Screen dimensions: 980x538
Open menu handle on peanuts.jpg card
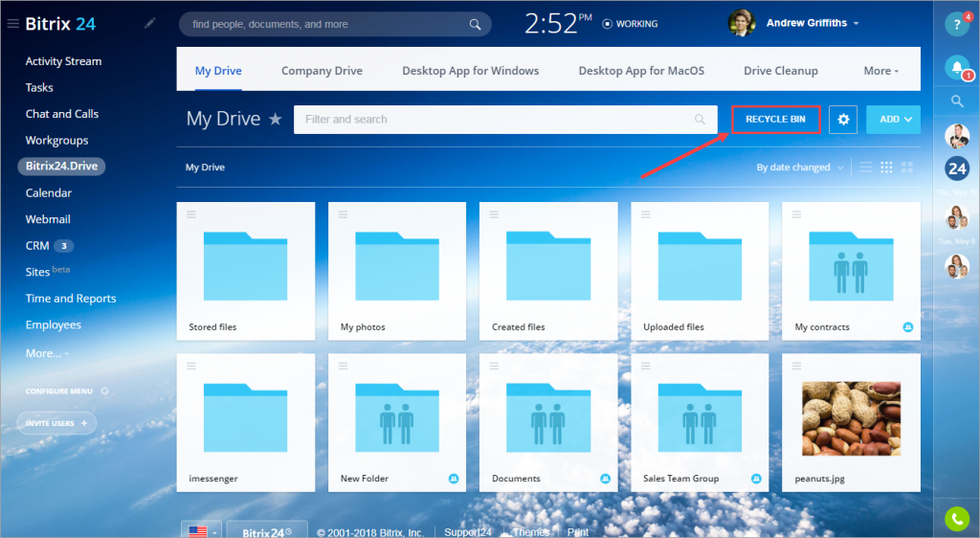tap(796, 366)
